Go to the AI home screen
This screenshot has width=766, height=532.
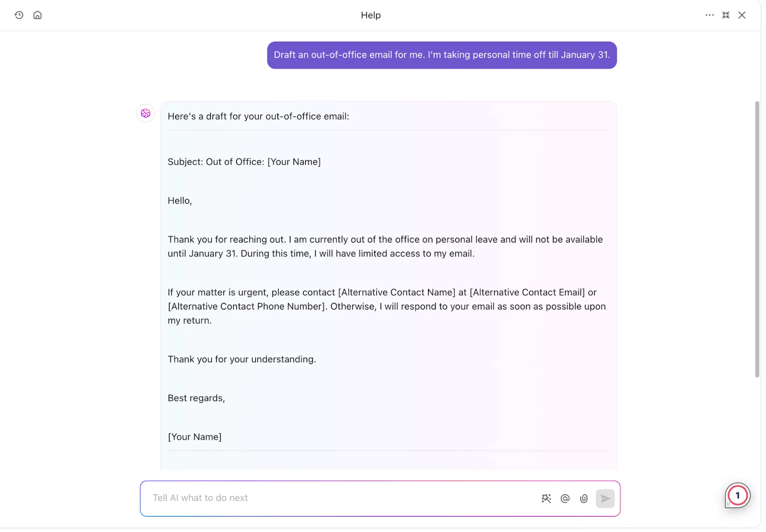[x=37, y=15]
